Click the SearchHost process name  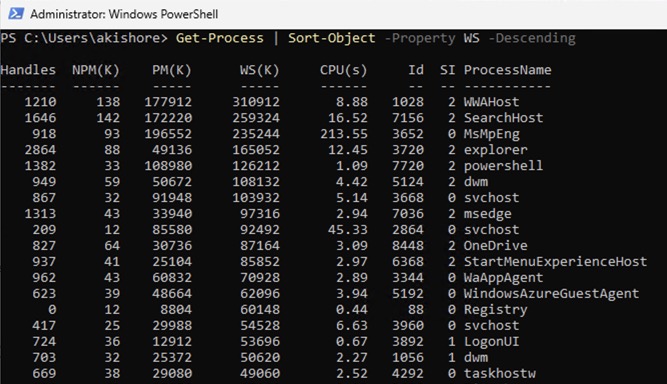point(503,118)
